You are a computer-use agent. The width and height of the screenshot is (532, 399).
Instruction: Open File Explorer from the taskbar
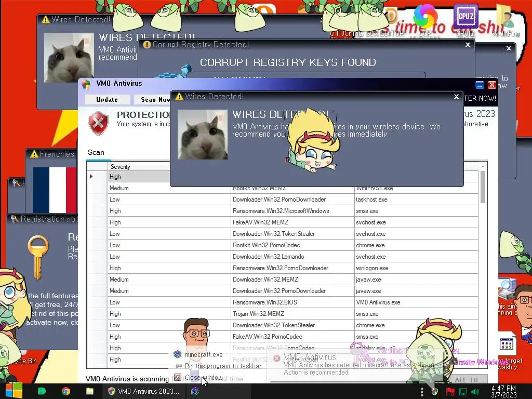(x=89, y=391)
